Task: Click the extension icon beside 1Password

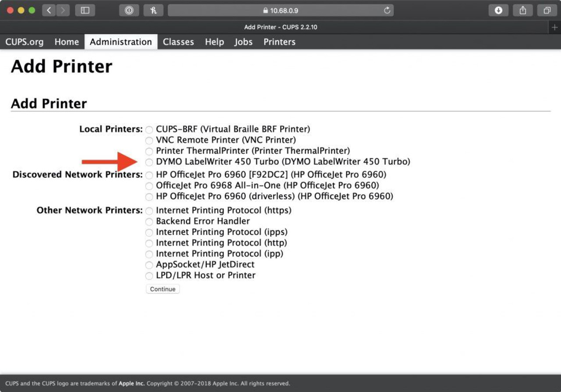Action: point(153,11)
